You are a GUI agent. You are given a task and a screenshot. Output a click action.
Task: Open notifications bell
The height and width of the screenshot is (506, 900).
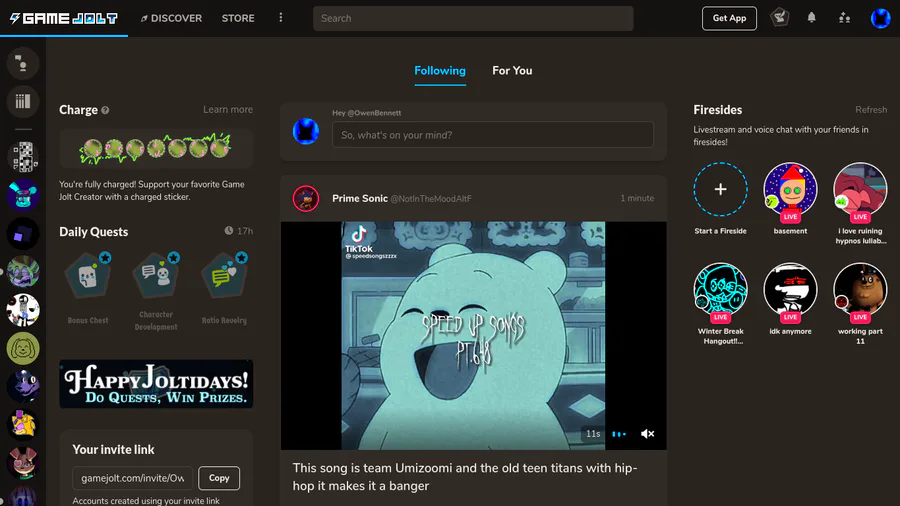[812, 18]
